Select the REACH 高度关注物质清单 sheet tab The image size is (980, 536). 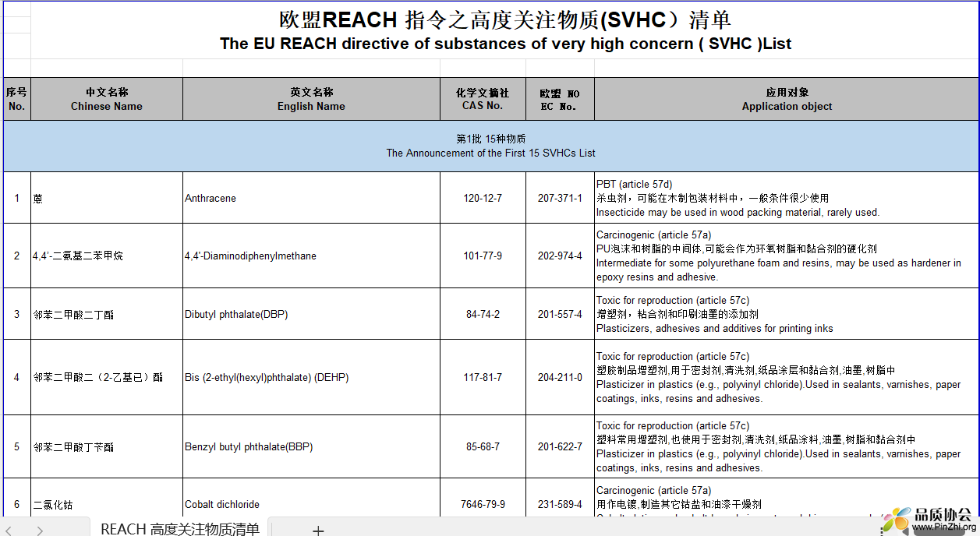[x=179, y=527]
